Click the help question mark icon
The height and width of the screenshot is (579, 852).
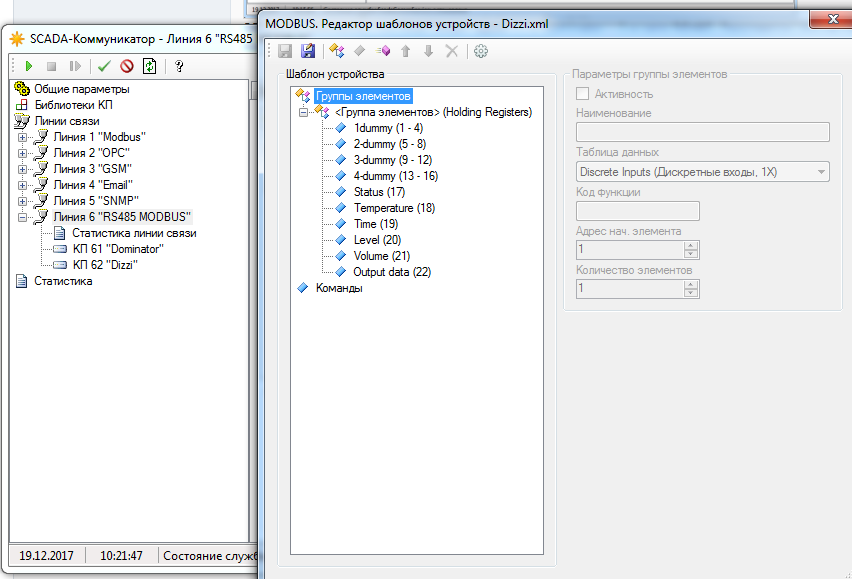coord(179,66)
